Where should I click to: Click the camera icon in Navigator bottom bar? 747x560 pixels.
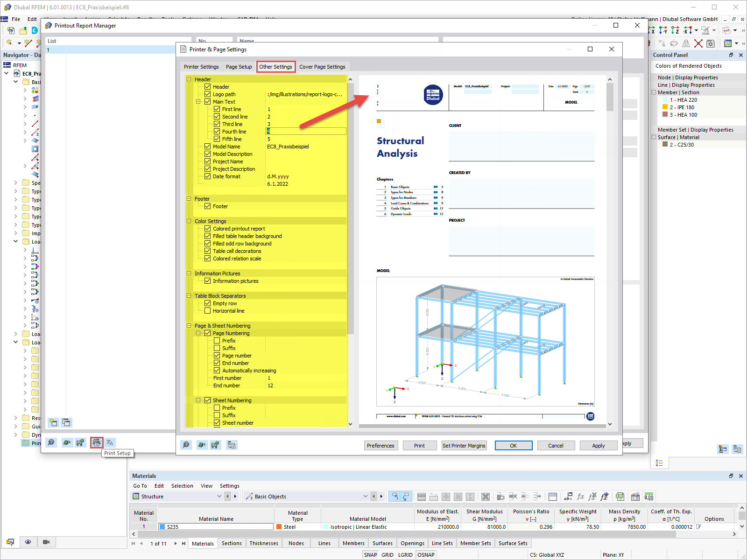pyautogui.click(x=46, y=542)
